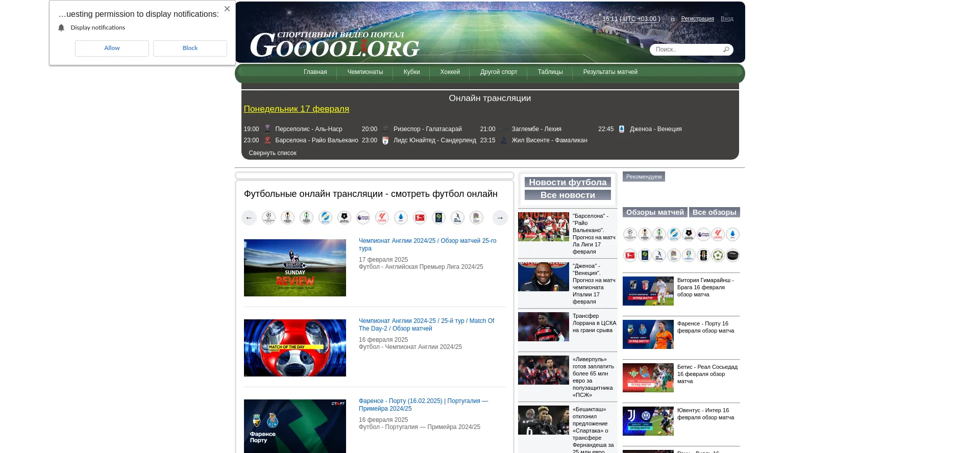Block notifications in the permission popup
Screen dimensions: 980x453
pos(190,48)
